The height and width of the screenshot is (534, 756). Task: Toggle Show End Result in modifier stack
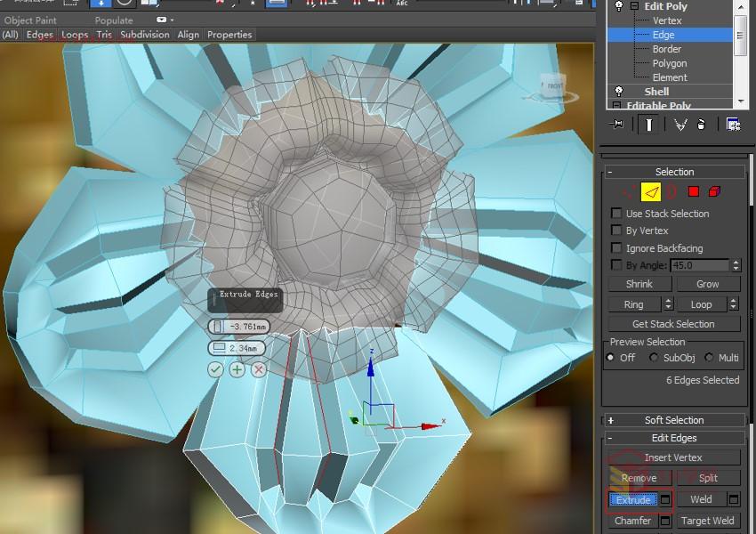[647, 125]
